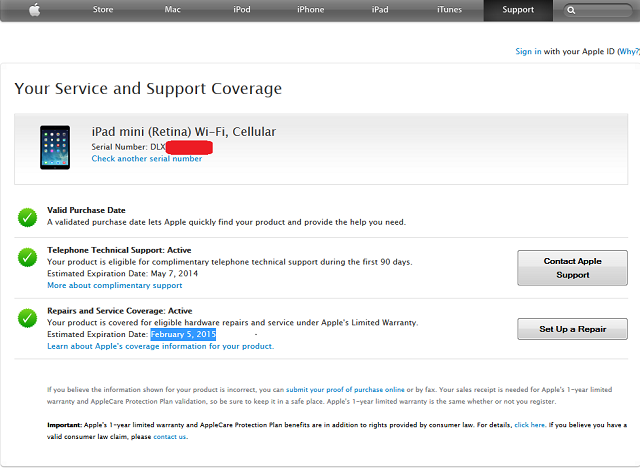Click the Set Up a Repair button
Image resolution: width=640 pixels, height=469 pixels.
[x=572, y=329]
